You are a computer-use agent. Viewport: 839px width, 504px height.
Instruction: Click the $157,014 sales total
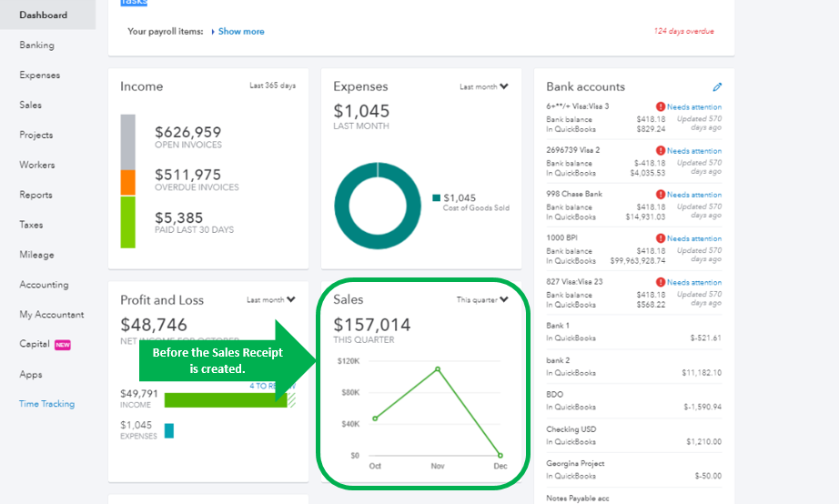(x=372, y=325)
